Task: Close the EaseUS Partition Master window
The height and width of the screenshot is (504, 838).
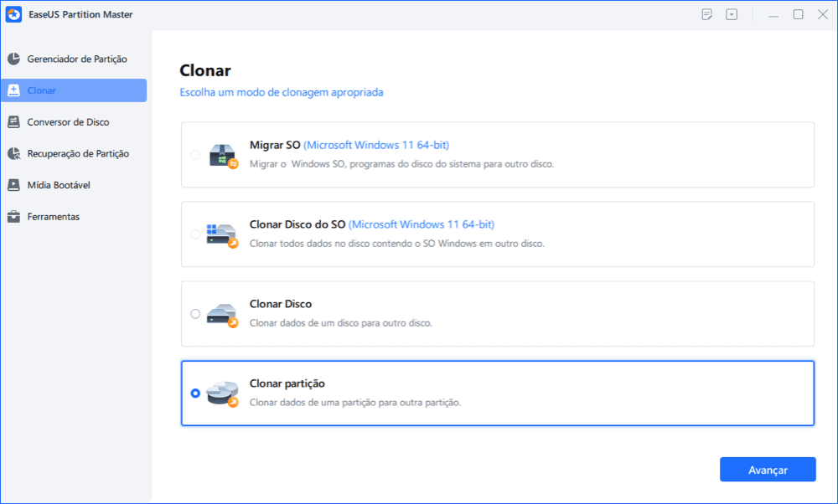Action: click(x=823, y=14)
